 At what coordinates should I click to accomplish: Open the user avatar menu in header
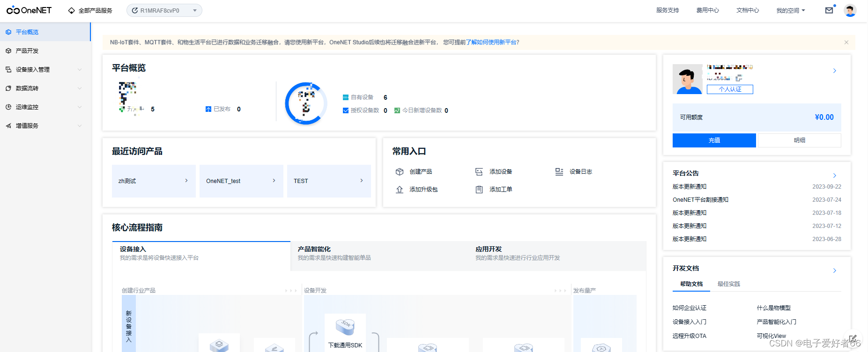[850, 10]
